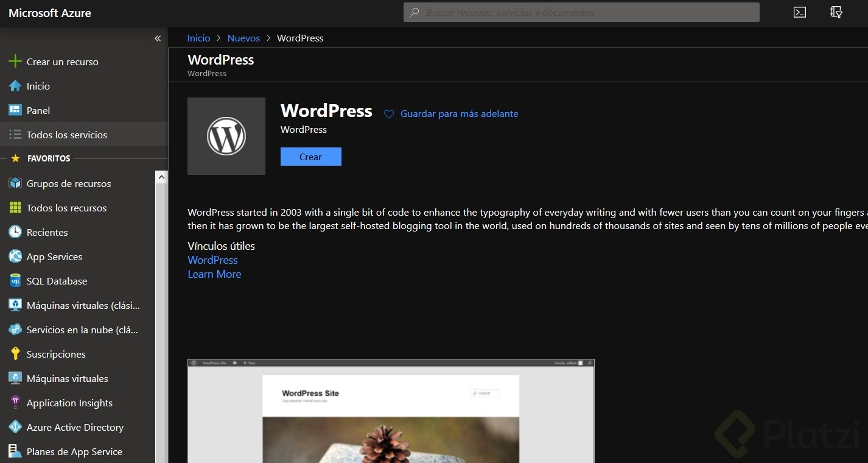868x463 pixels.
Task: Open the directory and subscription filter icon
Action: click(x=836, y=12)
